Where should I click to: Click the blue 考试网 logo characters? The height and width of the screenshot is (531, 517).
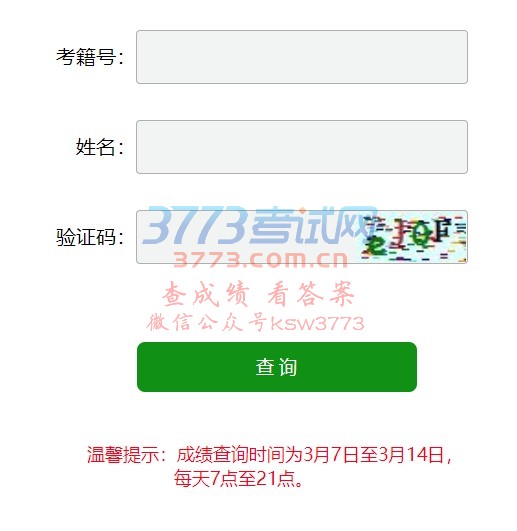coord(313,225)
